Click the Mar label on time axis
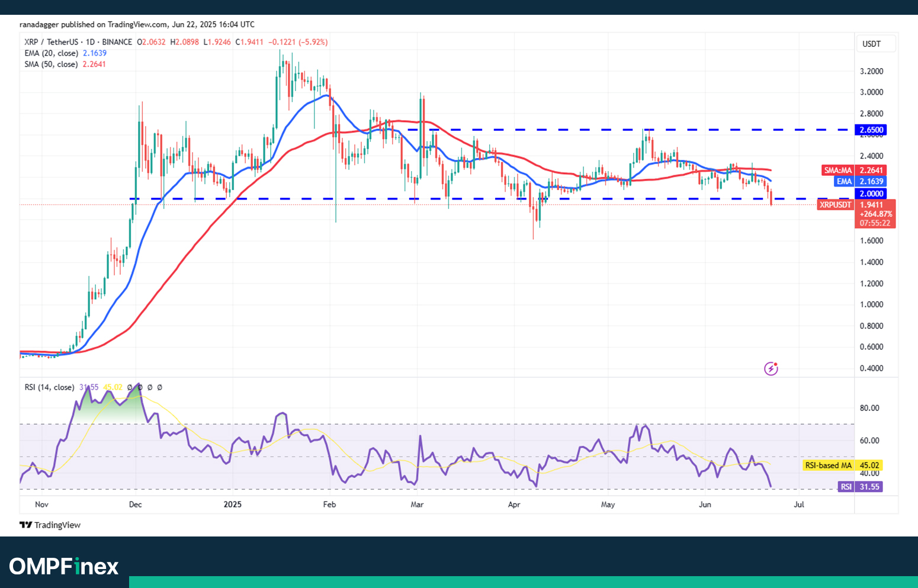 (417, 505)
